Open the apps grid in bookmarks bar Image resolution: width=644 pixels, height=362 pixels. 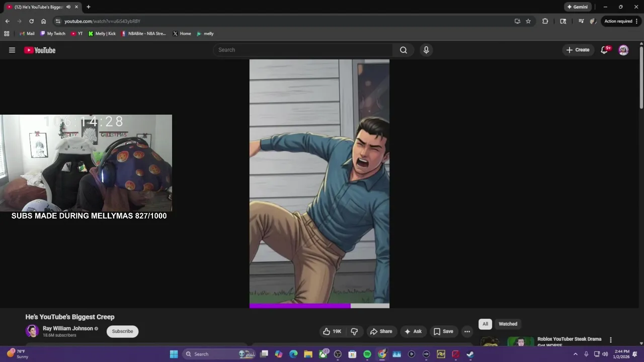7,34
